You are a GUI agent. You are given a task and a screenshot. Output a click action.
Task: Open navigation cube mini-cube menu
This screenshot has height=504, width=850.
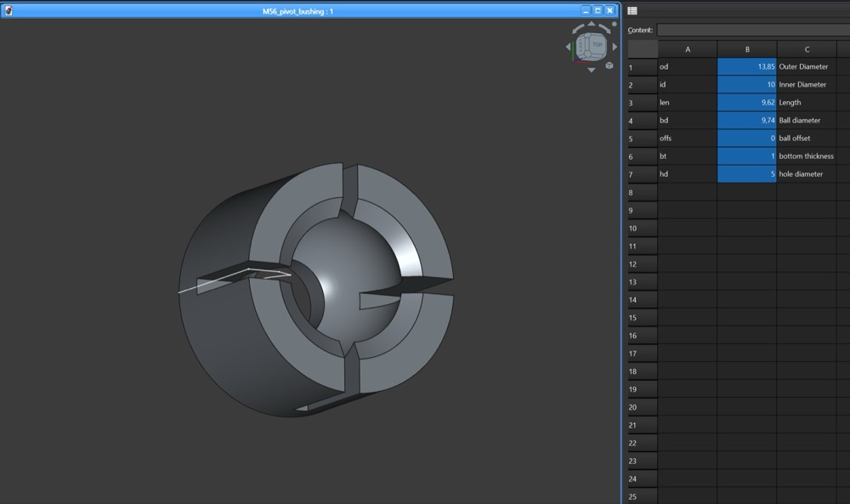coord(609,65)
